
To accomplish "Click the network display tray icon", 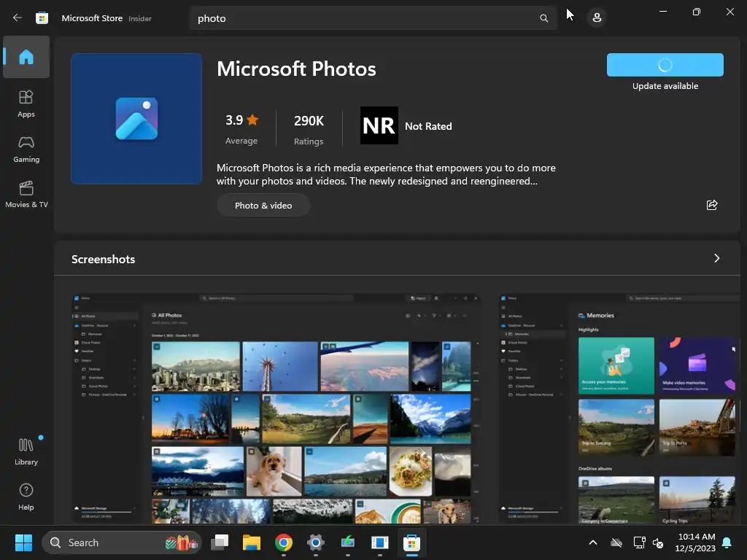I will tap(639, 542).
